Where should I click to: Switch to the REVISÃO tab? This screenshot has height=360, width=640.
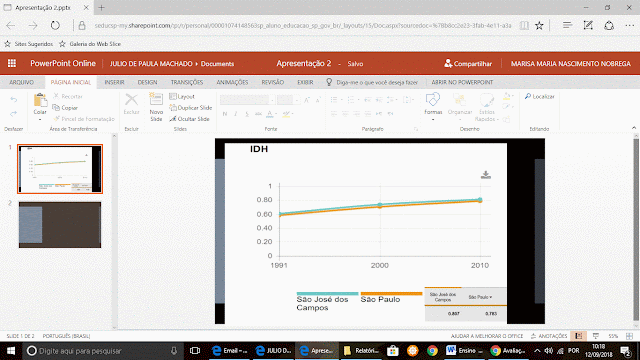click(x=273, y=82)
